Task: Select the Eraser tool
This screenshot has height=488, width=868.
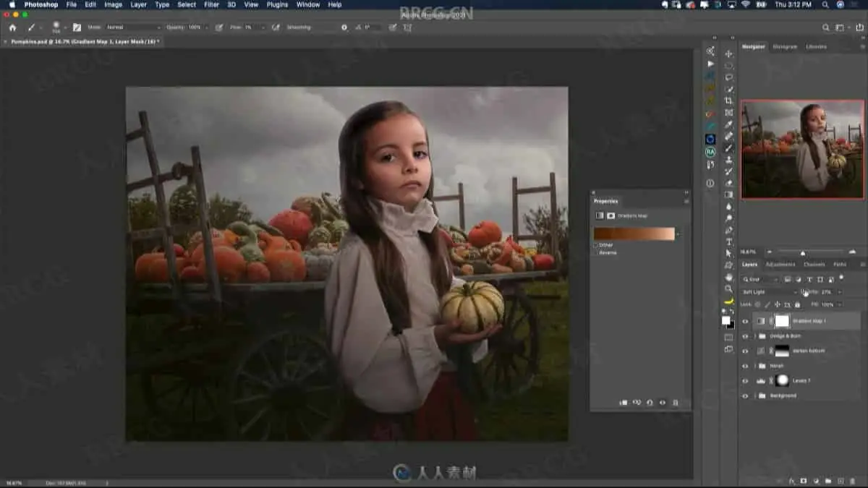Action: tap(728, 183)
